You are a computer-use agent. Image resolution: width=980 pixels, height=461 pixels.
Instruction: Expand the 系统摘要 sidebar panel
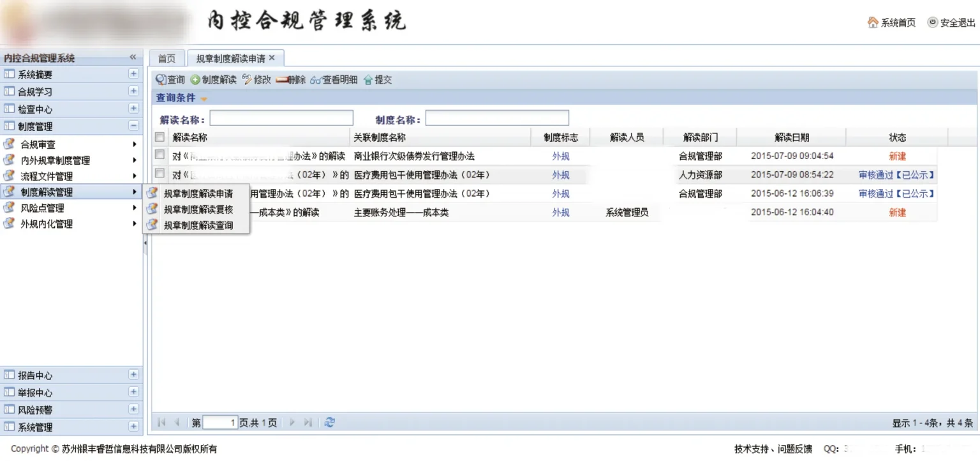click(x=133, y=74)
